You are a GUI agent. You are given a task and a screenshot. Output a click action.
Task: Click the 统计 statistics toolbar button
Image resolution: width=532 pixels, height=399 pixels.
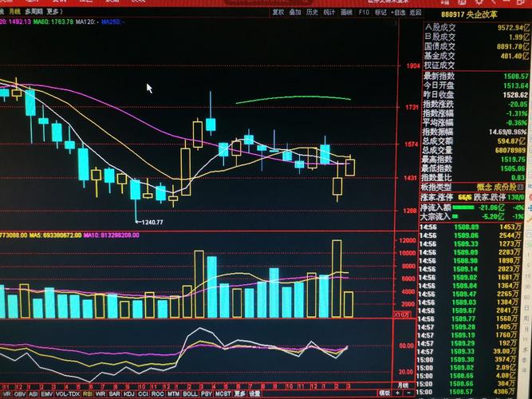pos(329,12)
